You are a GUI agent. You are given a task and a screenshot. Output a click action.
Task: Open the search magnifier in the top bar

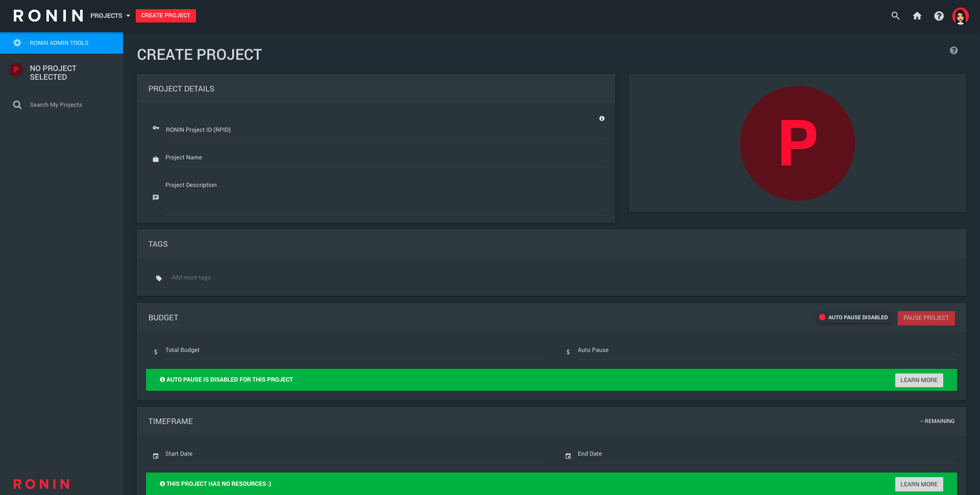tap(895, 16)
